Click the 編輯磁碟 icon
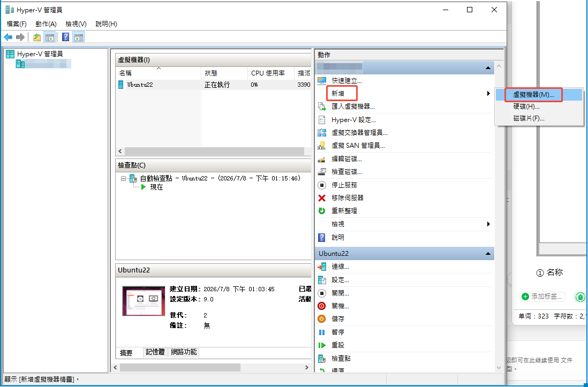Screen dimensions: 588x387 coord(322,159)
